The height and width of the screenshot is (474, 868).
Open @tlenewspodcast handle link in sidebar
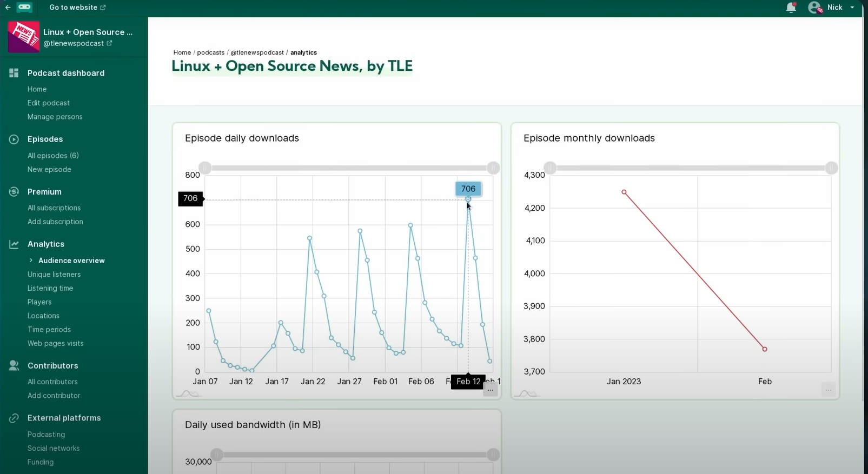[78, 43]
